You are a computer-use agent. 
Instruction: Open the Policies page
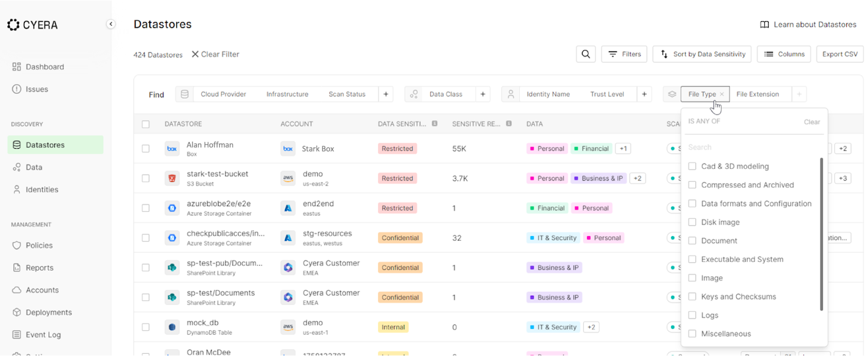39,245
